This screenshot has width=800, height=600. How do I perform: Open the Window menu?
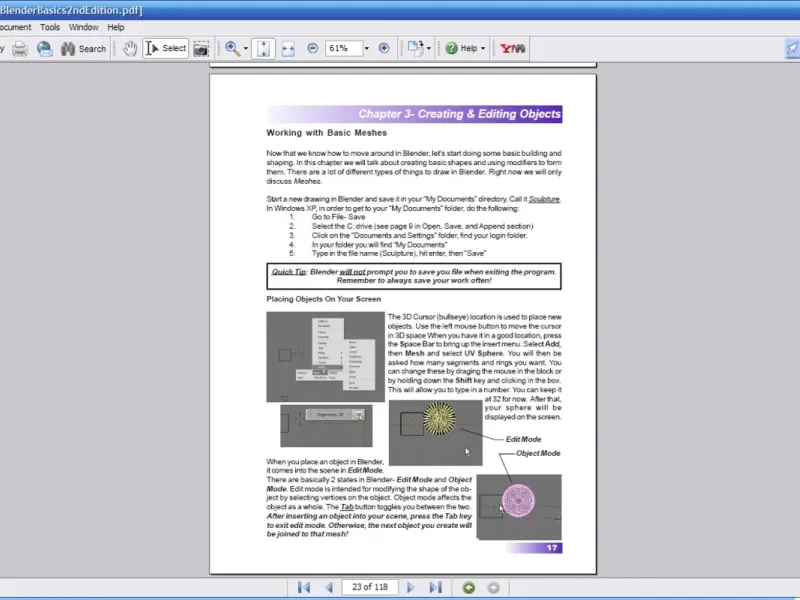point(84,27)
